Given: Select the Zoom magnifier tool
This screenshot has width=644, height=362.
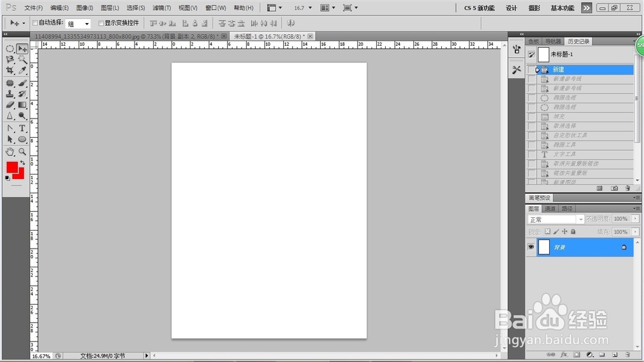Looking at the screenshot, I should [x=22, y=151].
